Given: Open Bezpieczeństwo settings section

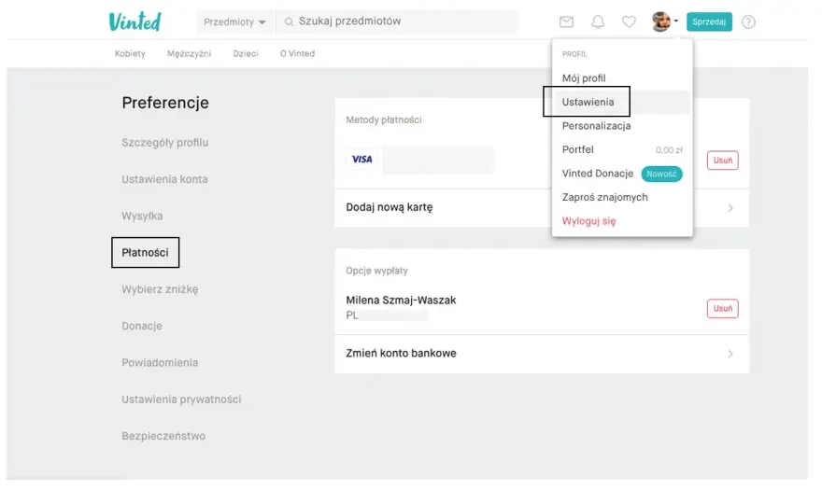Looking at the screenshot, I should [163, 436].
